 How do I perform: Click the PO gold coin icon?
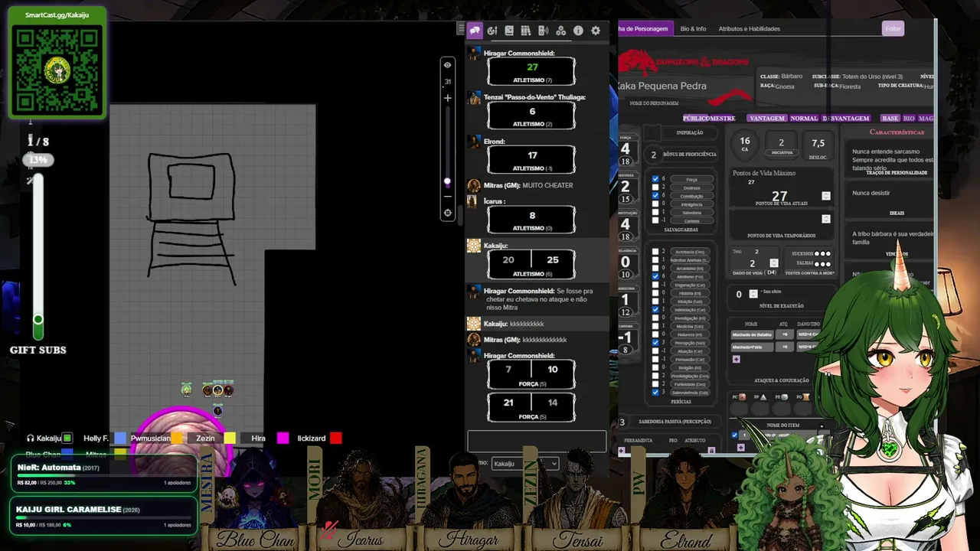point(805,397)
